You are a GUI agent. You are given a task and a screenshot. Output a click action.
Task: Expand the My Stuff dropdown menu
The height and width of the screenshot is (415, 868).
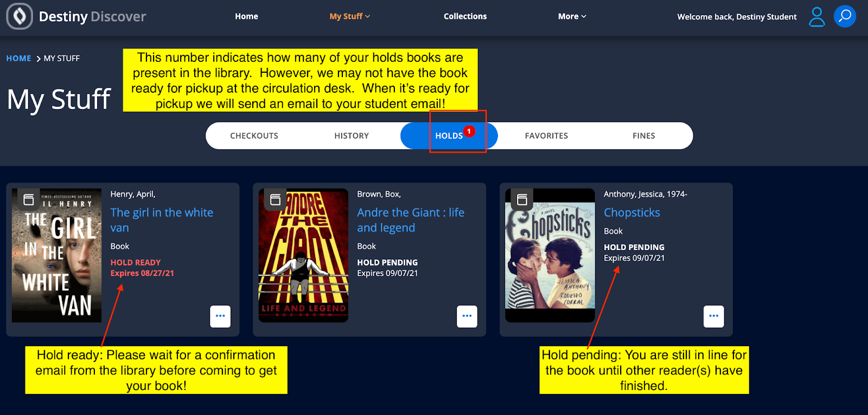350,16
